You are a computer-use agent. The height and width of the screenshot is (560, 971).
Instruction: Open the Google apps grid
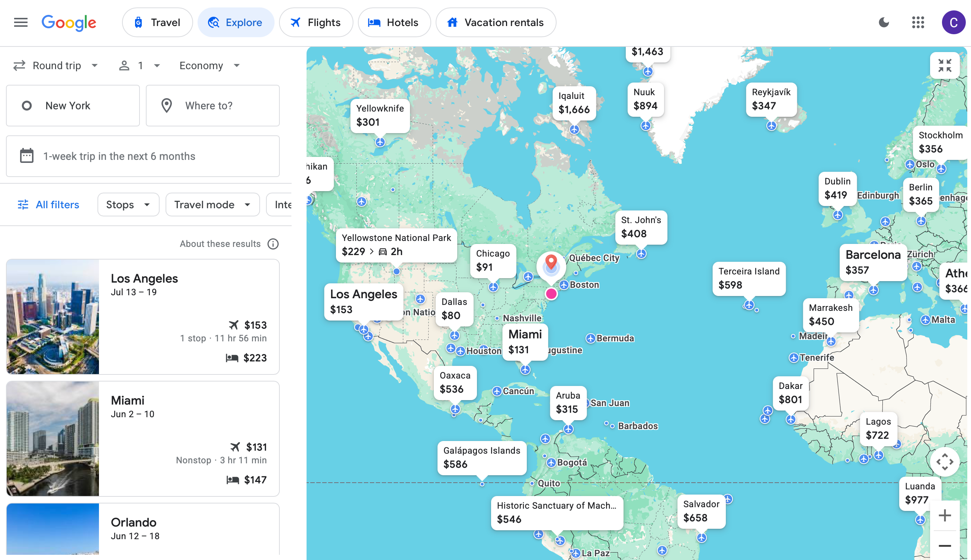click(919, 22)
